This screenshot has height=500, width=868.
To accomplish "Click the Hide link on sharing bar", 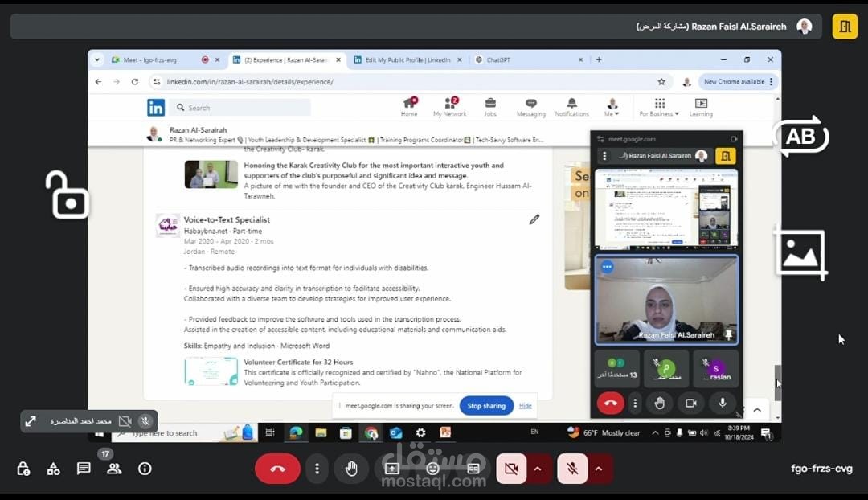I will [526, 406].
